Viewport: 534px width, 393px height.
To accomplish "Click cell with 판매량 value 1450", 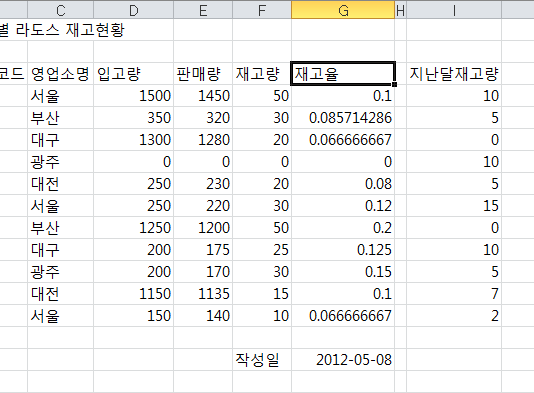I will 203,96.
